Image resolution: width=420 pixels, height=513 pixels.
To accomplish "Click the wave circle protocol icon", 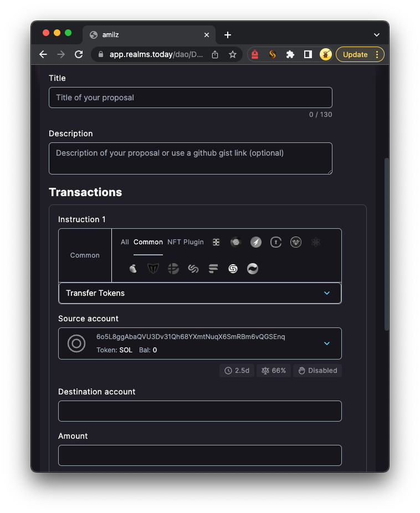I will coord(253,269).
